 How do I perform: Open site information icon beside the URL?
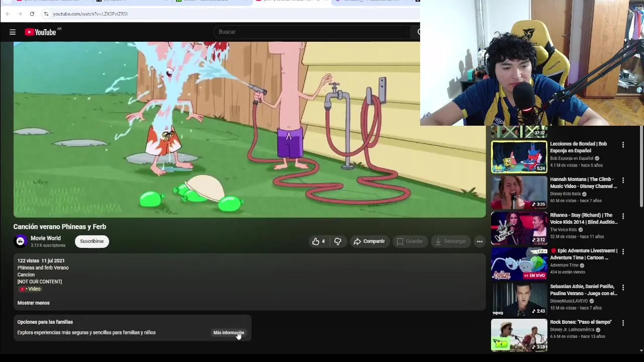click(x=46, y=14)
